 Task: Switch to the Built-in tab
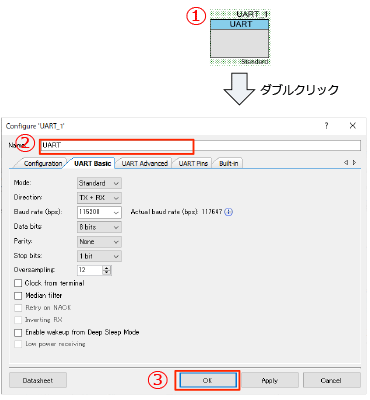[229, 163]
